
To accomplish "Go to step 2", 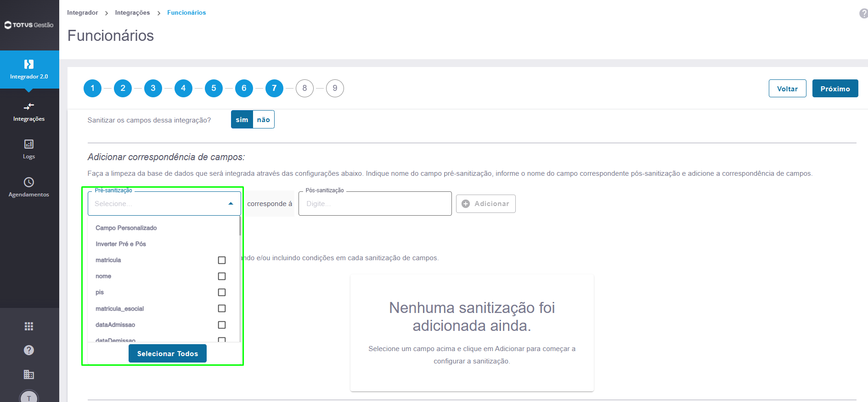I will [123, 88].
